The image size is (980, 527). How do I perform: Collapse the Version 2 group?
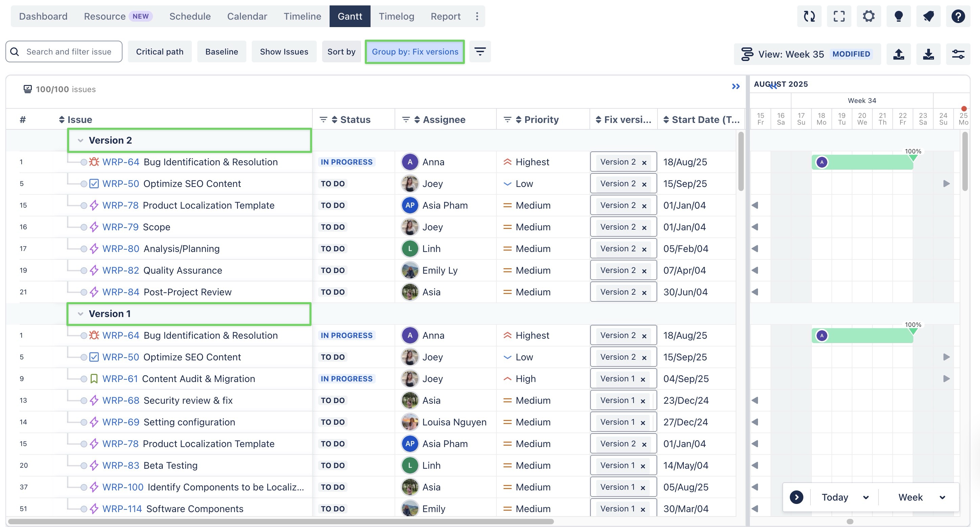pyautogui.click(x=80, y=141)
